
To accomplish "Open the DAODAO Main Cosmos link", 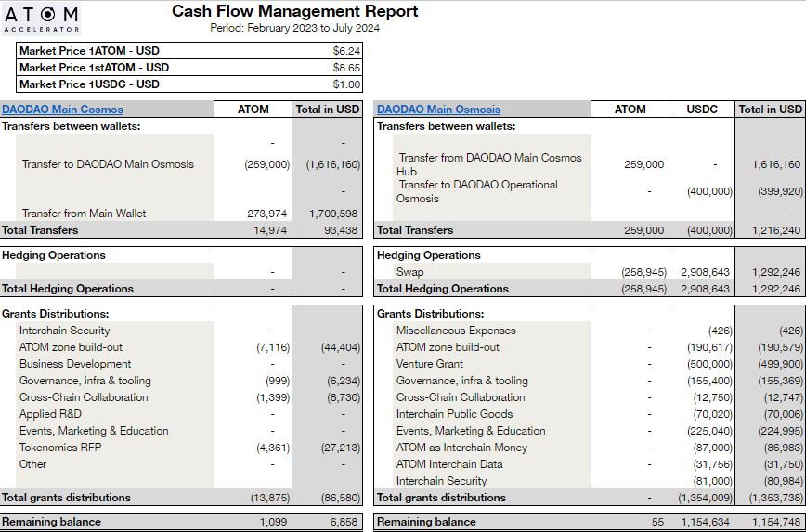I will pos(62,110).
